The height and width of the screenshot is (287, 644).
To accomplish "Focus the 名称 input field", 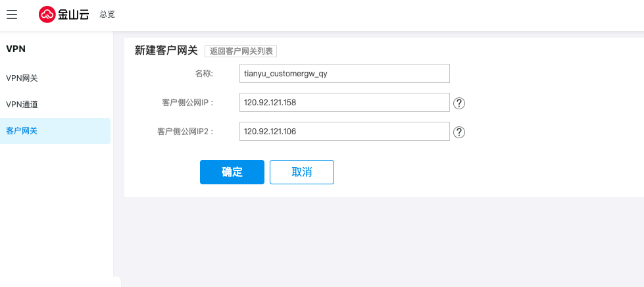I will click(344, 73).
